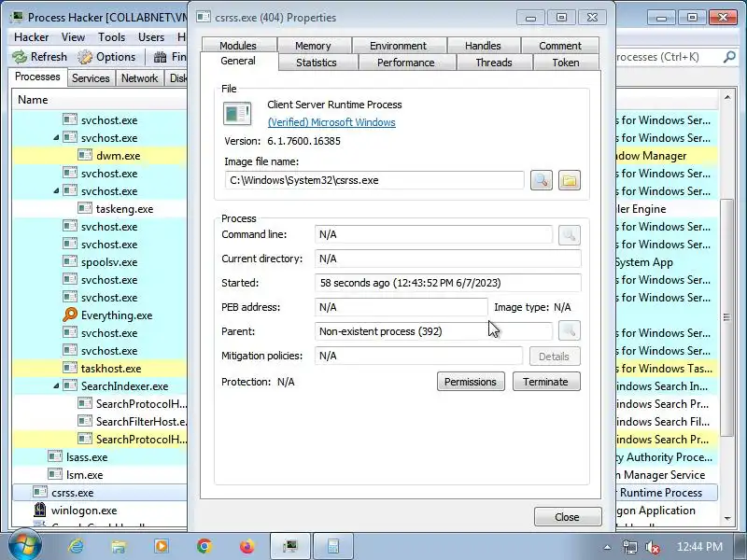Click the winlogon.exe process icon
747x560 pixels.
[x=40, y=510]
